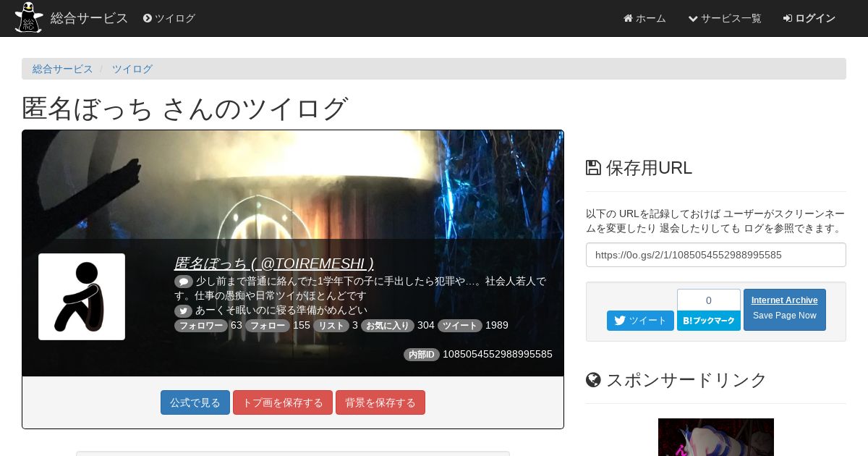868x456 pixels.
Task: Expand the サービス一覧 dropdown menu
Action: point(725,18)
